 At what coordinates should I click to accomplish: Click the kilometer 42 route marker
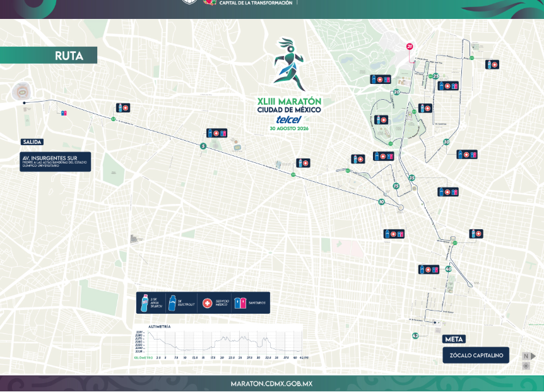click(415, 335)
